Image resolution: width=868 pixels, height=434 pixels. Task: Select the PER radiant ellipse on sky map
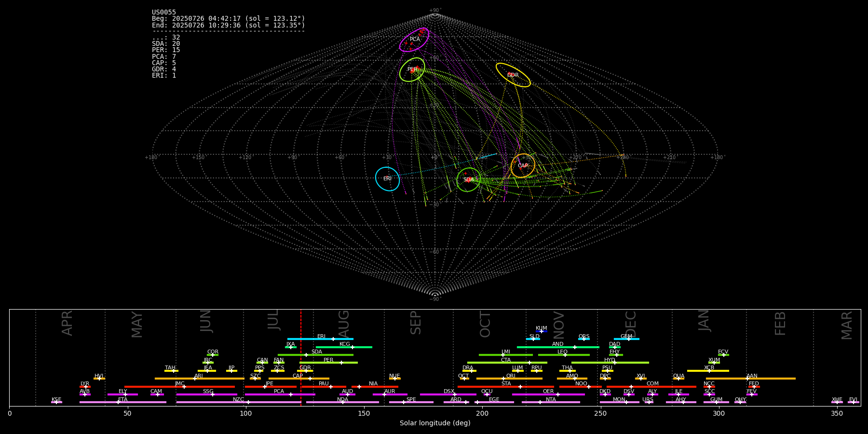pyautogui.click(x=412, y=70)
